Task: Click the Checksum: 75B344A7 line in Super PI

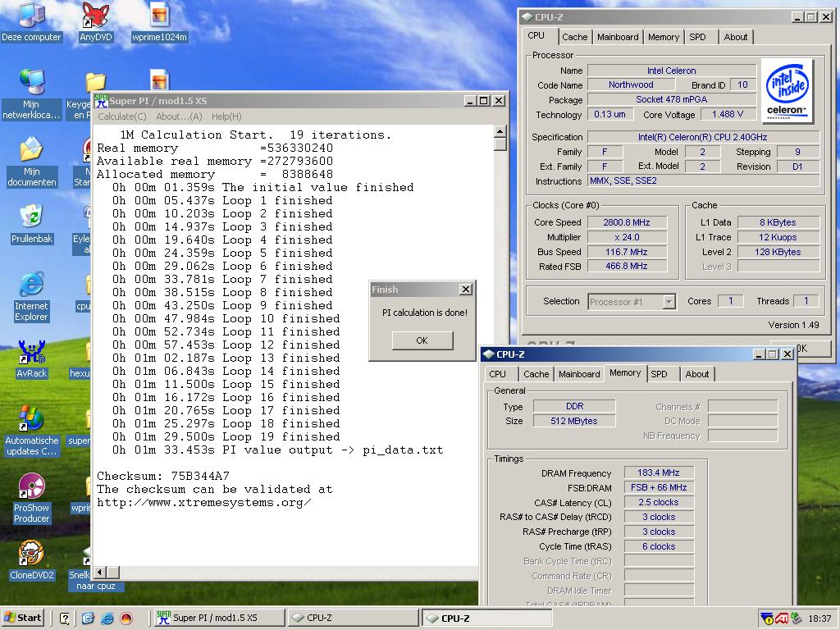Action: [x=163, y=476]
